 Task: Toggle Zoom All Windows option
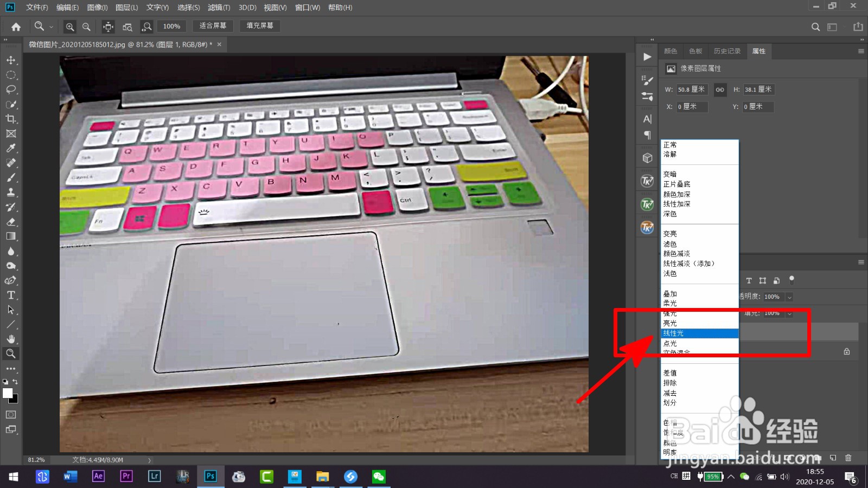click(127, 26)
